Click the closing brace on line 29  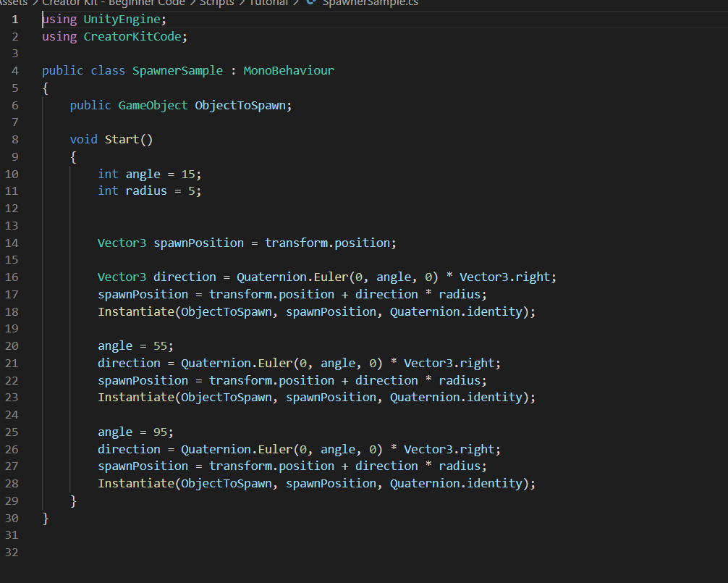click(73, 500)
